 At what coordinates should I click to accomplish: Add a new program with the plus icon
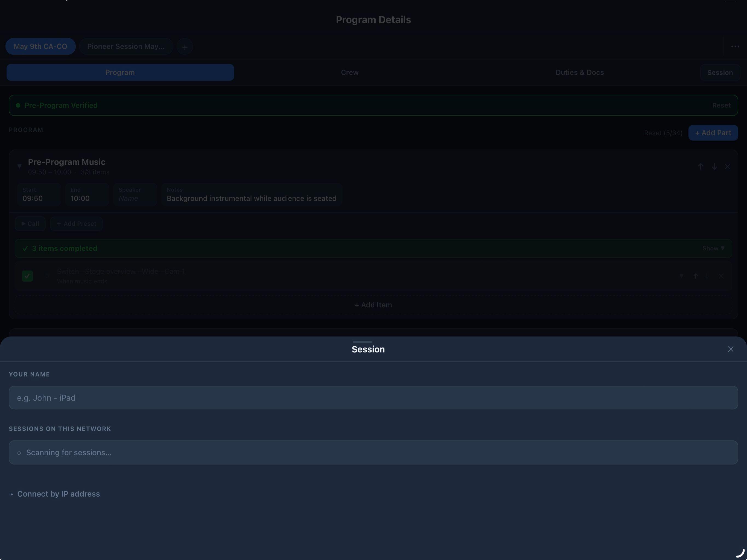pyautogui.click(x=185, y=47)
